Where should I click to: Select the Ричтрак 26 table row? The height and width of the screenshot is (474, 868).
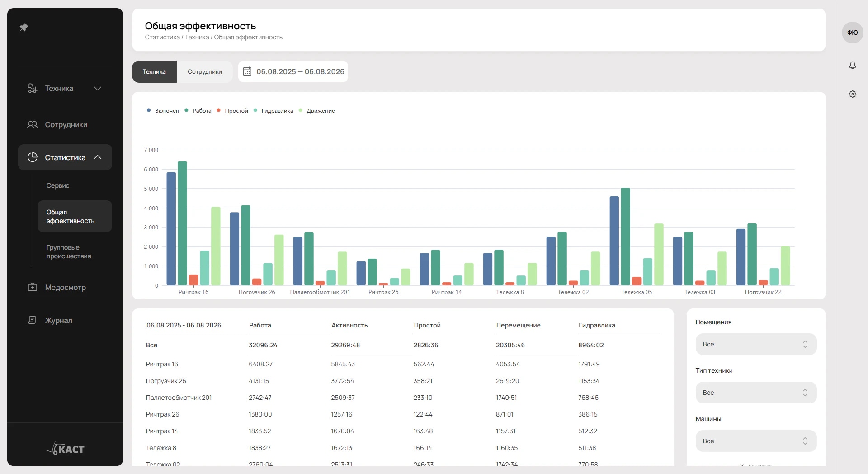(x=403, y=414)
